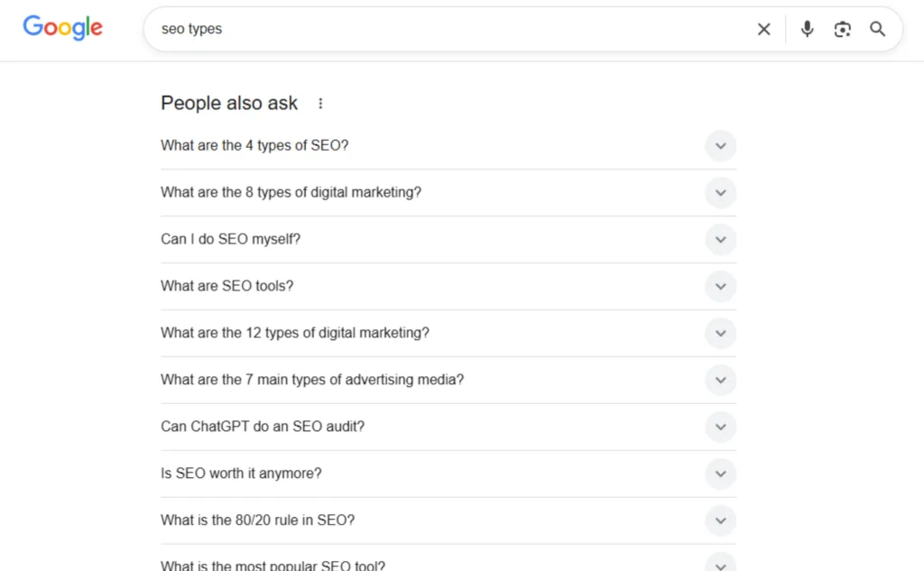Expand '7 main types of advertising media' chevron
This screenshot has width=924, height=571.
coord(720,381)
